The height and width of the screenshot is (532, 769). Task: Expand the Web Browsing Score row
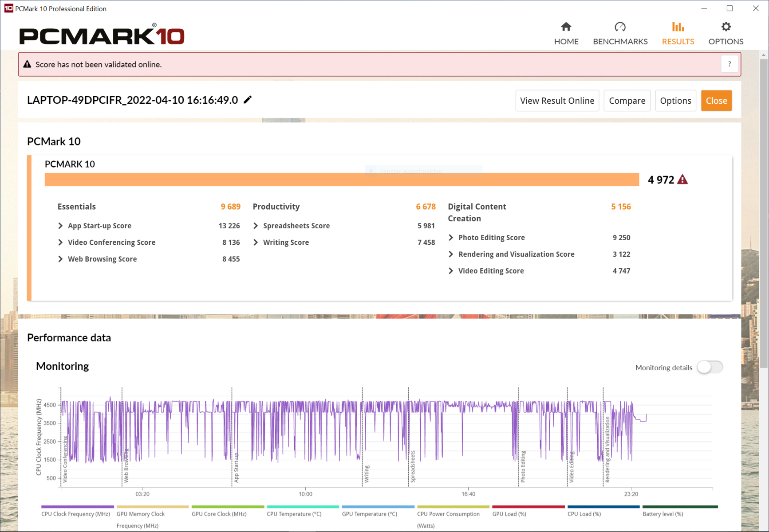point(60,259)
